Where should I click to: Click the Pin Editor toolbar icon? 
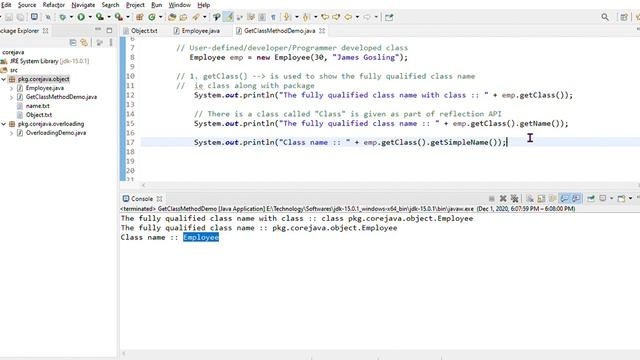pyautogui.click(x=389, y=17)
